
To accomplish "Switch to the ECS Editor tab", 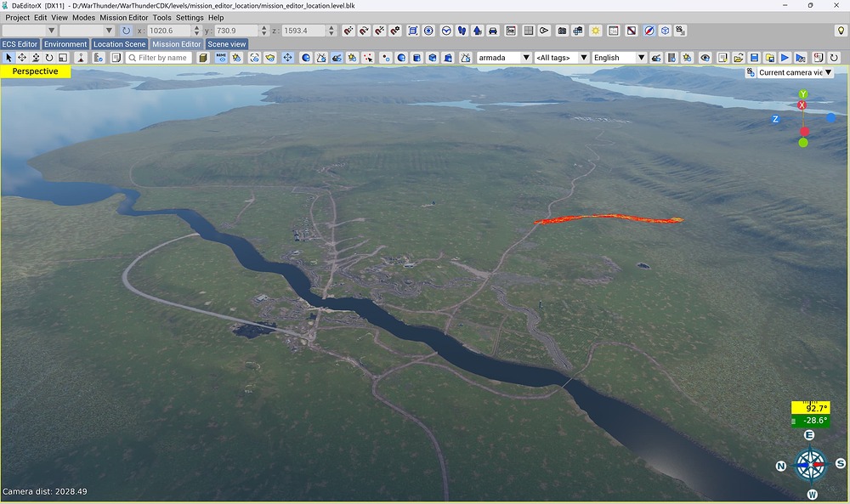I will (20, 44).
